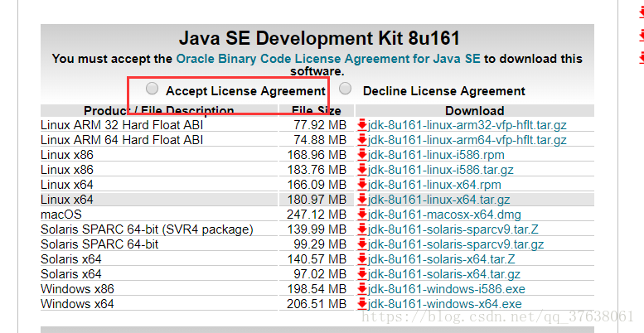Download jdk-8u161-solaris-x64.tar.Z file
Screen dimensions: 644x333
pyautogui.click(x=441, y=259)
